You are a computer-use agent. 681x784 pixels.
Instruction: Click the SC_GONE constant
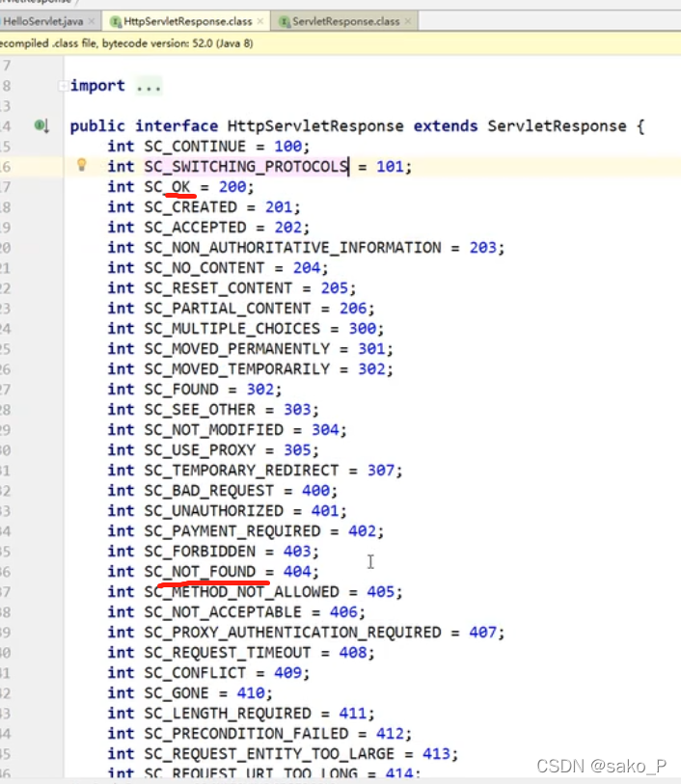point(177,693)
